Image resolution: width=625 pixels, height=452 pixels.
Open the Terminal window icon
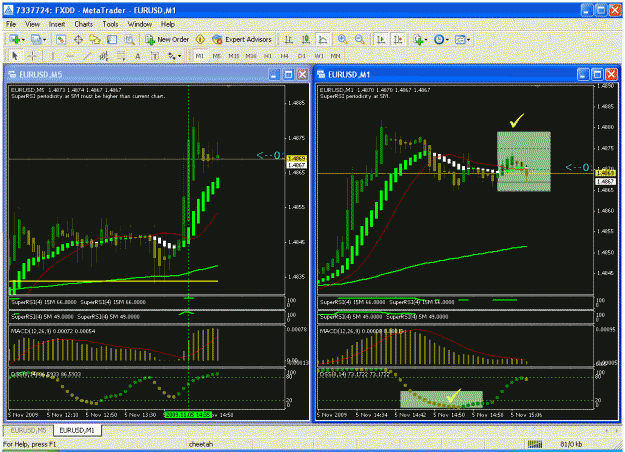point(112,39)
